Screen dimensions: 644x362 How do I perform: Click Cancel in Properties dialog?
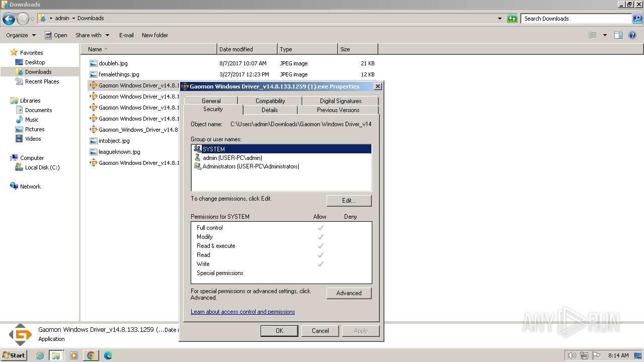(320, 331)
